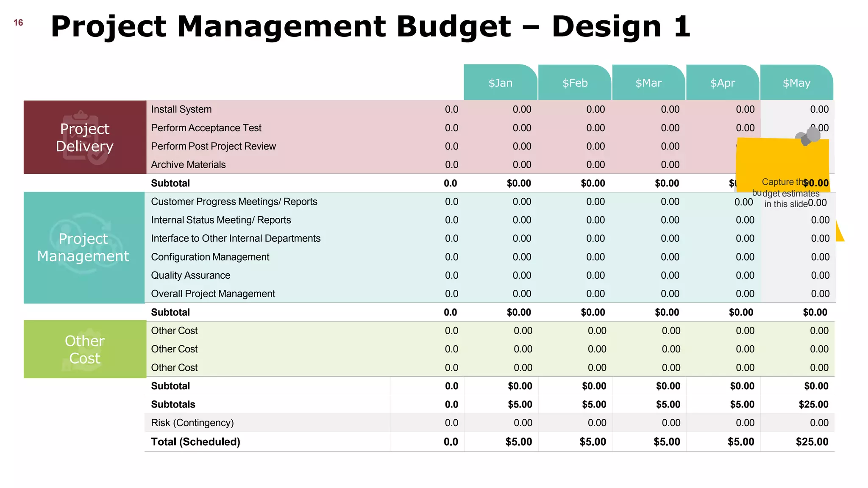Select the $Mar column header tab

pos(648,83)
